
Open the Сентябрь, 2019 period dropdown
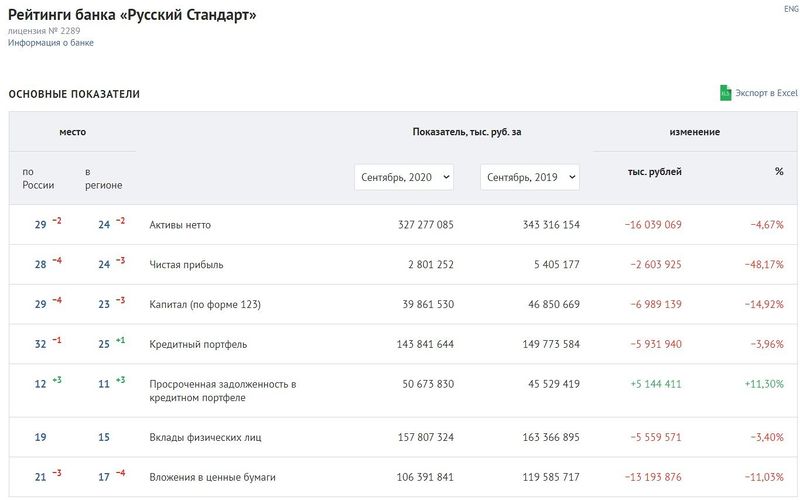coord(530,177)
